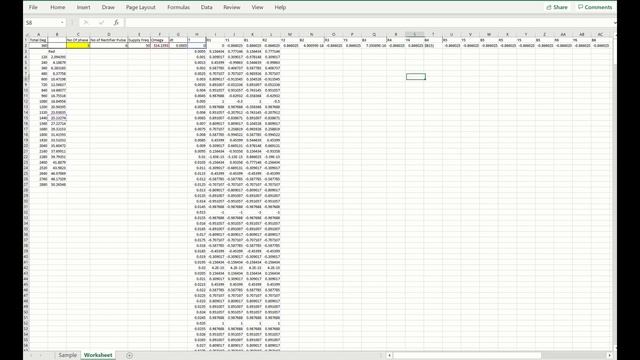Select row 2 header
The width and height of the screenshot is (640, 360).
tap(26, 46)
